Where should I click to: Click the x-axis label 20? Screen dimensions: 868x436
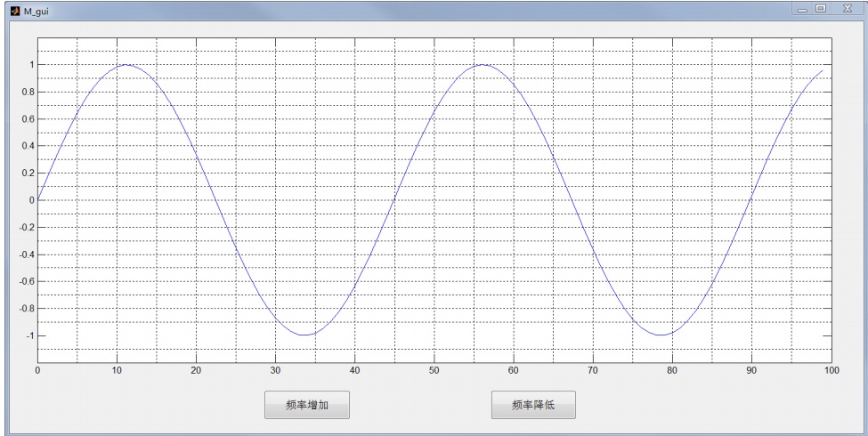point(196,370)
